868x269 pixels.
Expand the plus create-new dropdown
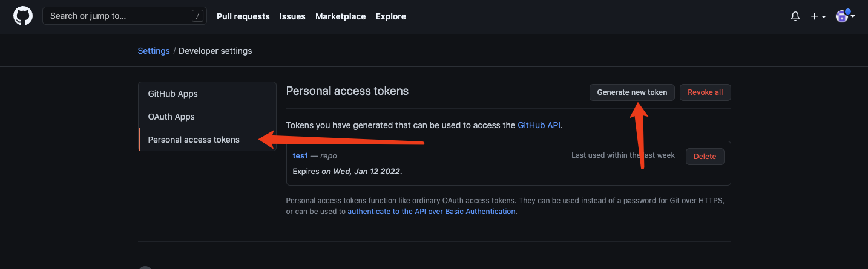(818, 16)
